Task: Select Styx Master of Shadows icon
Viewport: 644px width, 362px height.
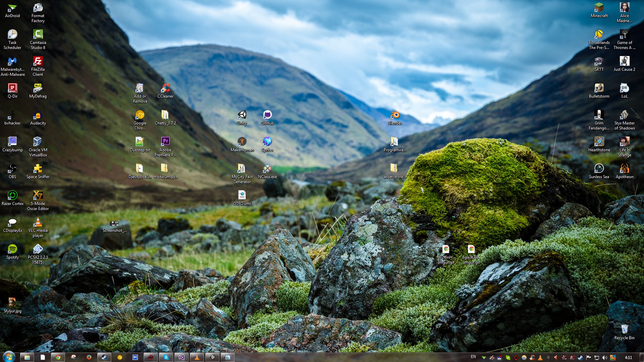Action: tap(625, 120)
